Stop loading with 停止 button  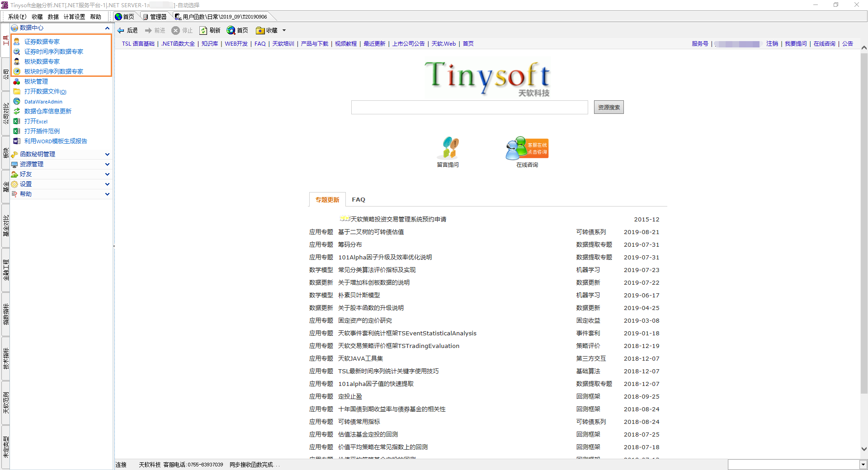(182, 30)
